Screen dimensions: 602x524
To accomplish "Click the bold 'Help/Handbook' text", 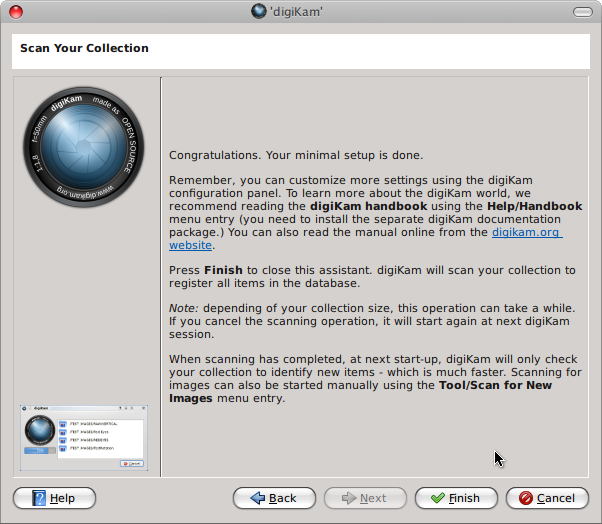I will click(x=534, y=206).
